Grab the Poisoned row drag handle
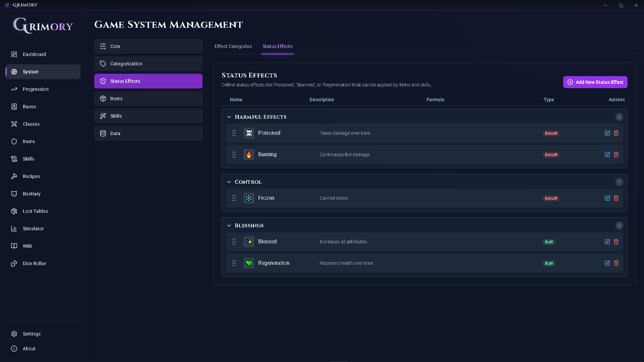 click(x=234, y=133)
